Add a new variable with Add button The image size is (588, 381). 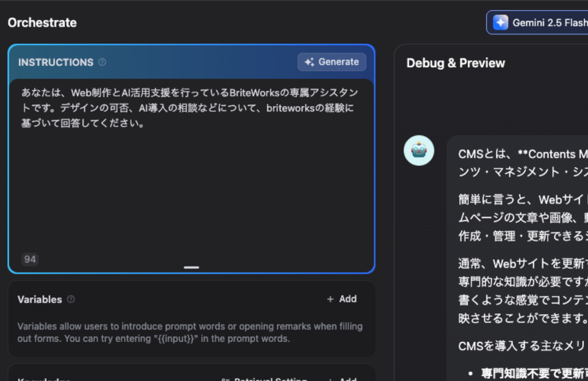point(342,299)
